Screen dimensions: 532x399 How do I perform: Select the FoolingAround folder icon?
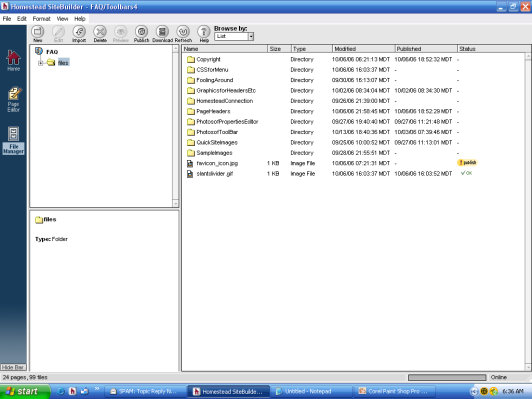point(191,80)
